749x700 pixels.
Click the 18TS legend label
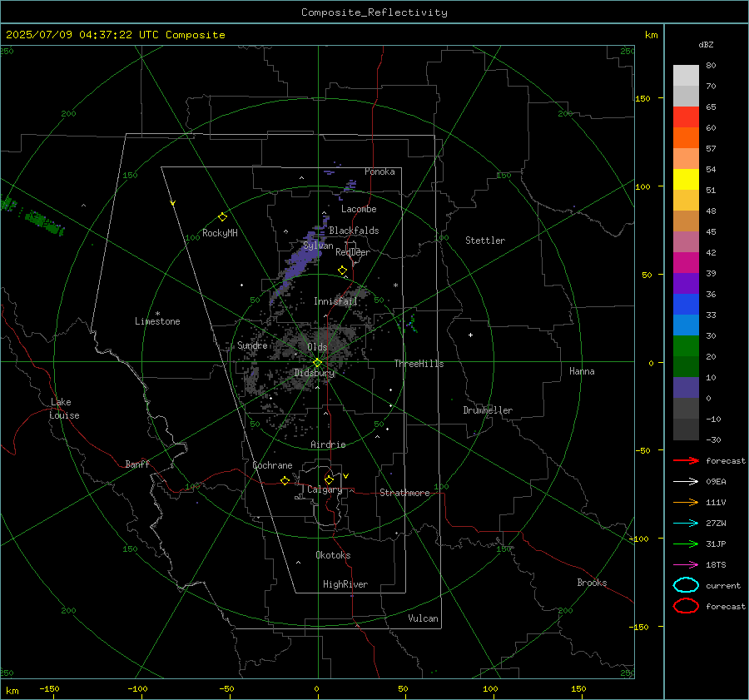[x=716, y=564]
